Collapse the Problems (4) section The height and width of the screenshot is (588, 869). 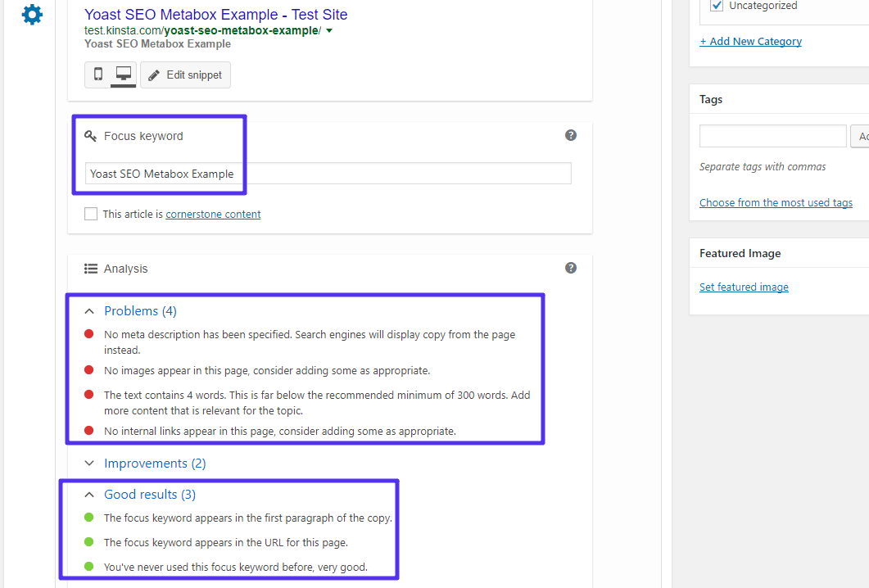(89, 311)
